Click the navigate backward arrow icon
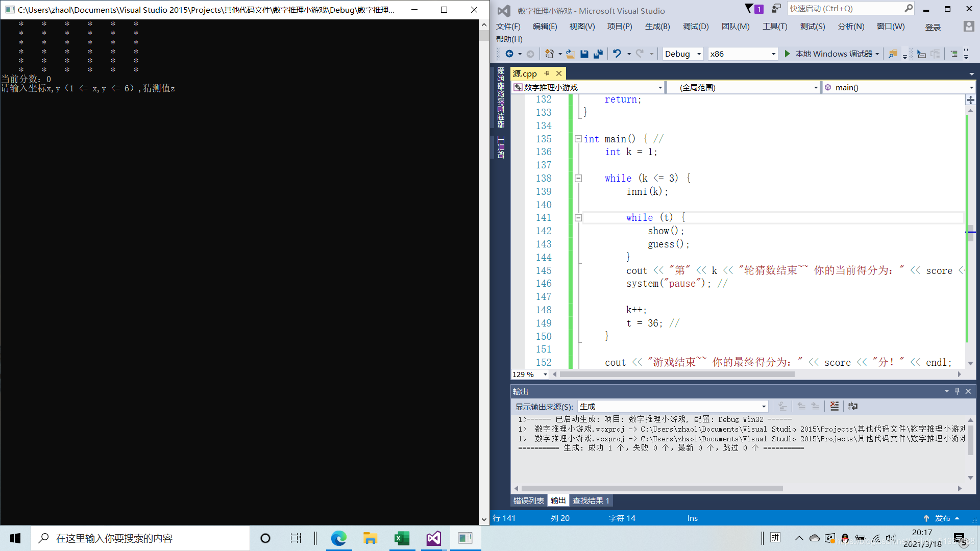Screen dimensions: 980x551 pos(509,54)
